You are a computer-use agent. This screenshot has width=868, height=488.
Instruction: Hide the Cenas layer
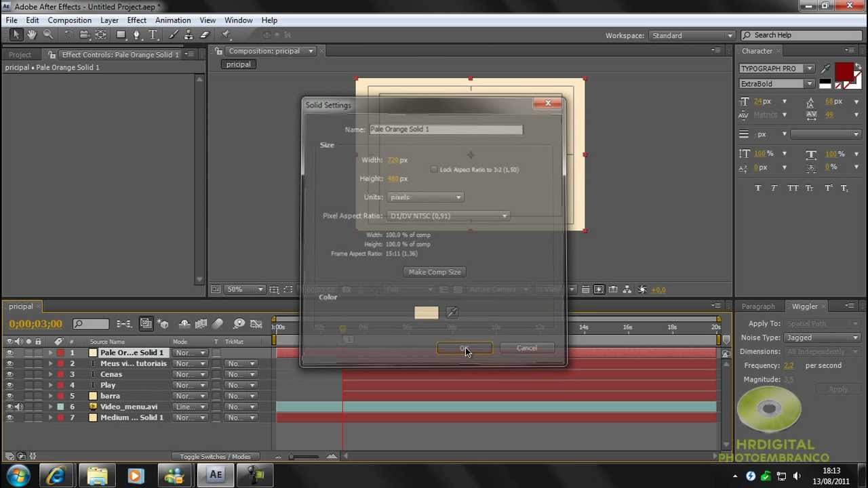[x=9, y=375]
